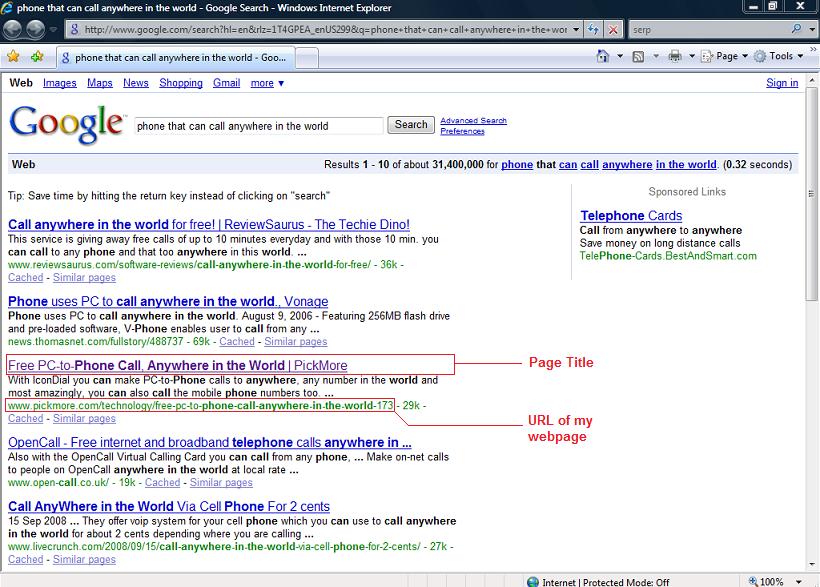This screenshot has height=587, width=820.
Task: Open a new blank tab
Action: click(307, 58)
